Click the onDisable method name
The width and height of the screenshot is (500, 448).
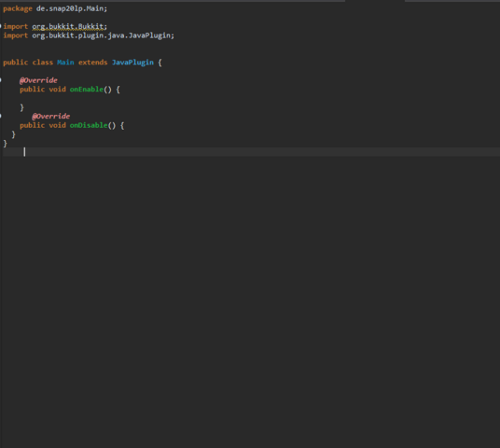pos(89,125)
